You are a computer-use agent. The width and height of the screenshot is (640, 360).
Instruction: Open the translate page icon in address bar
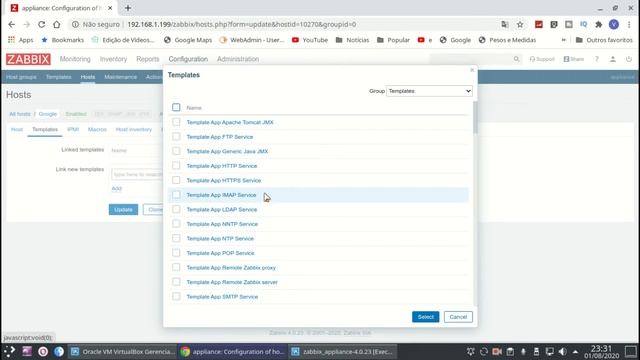pos(505,24)
